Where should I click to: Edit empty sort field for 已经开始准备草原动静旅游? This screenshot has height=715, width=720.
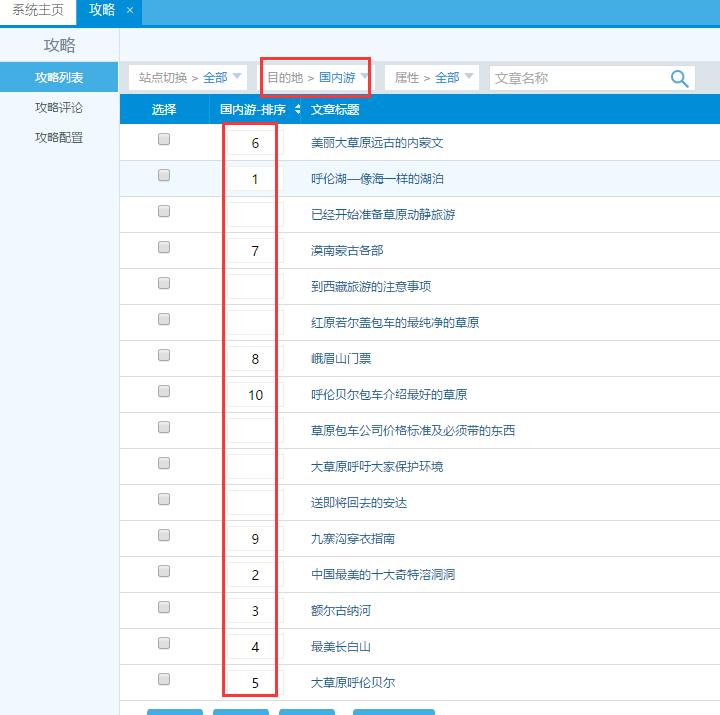point(255,214)
